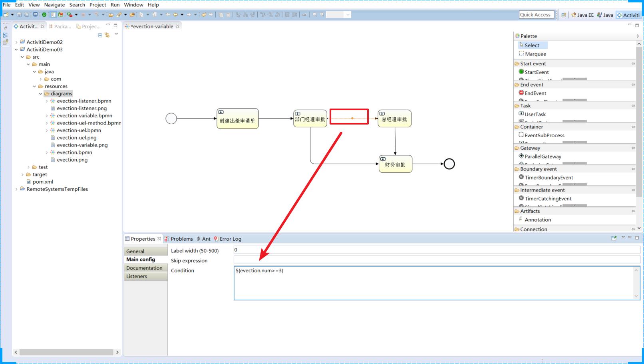The width and height of the screenshot is (644, 364).
Task: Click the Label width input field
Action: pyautogui.click(x=437, y=249)
